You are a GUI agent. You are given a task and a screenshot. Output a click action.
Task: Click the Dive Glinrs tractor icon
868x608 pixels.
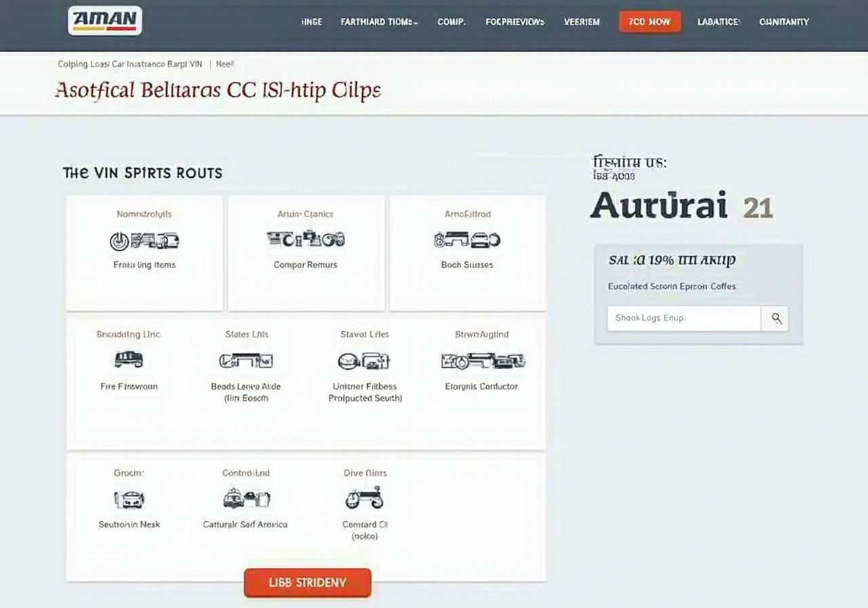click(364, 499)
